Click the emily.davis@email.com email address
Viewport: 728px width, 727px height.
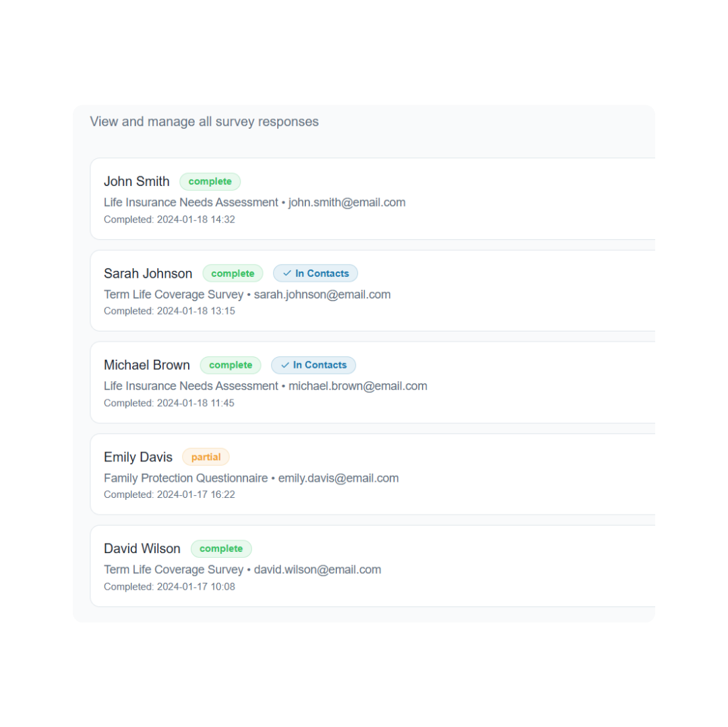pos(338,478)
